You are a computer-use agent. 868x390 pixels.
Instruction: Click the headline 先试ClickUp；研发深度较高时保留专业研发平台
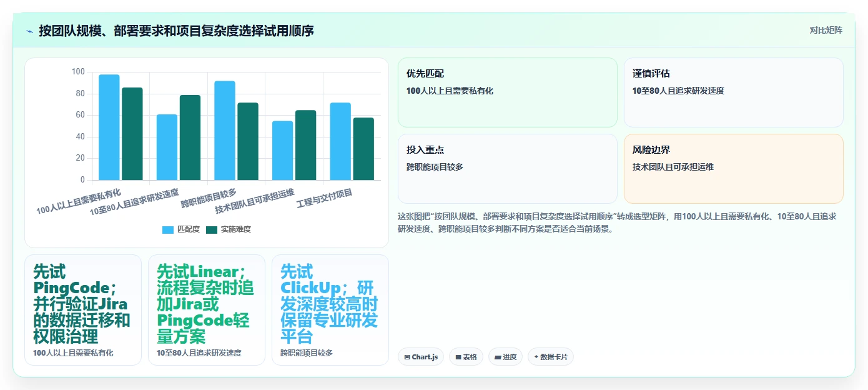click(x=329, y=304)
